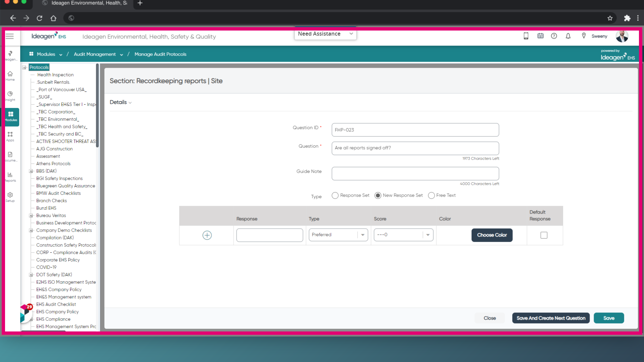Open a new browser tab
The image size is (644, 362).
pos(140,3)
